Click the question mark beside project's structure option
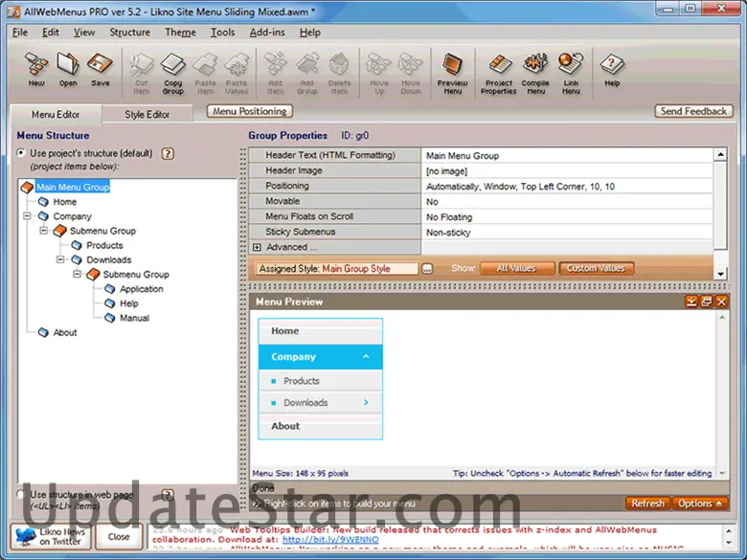This screenshot has height=560, width=747. (168, 154)
